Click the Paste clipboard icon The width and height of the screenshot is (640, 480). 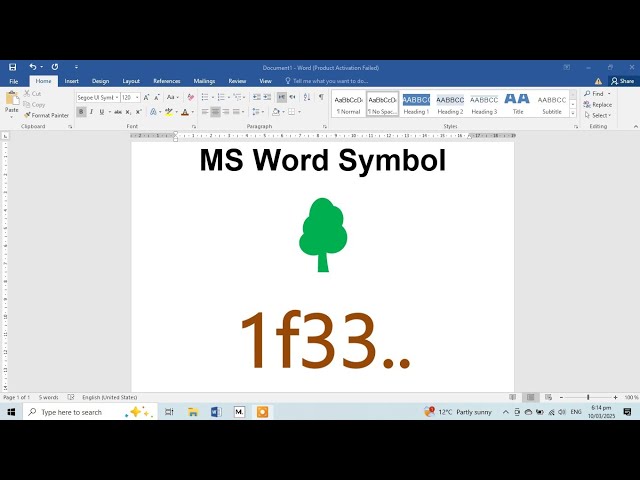[x=12, y=98]
